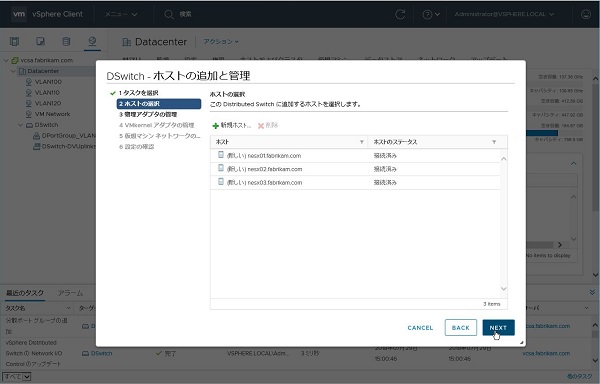Select wizard step 3 物理アダプタの管理

(148, 114)
